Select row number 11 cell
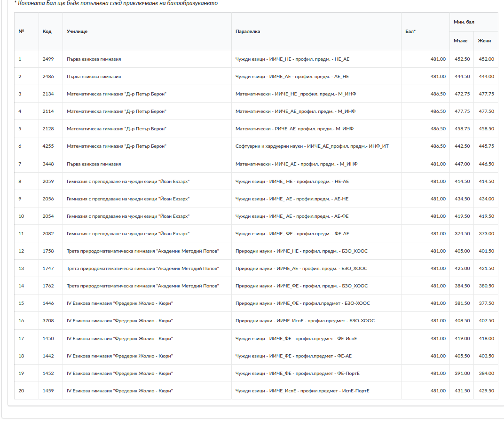The height and width of the screenshot is (422, 504). (x=21, y=234)
